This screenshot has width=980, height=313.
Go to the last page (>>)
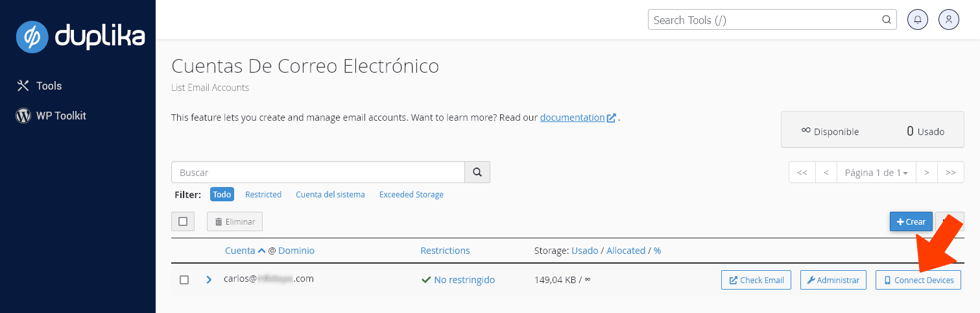(x=950, y=173)
